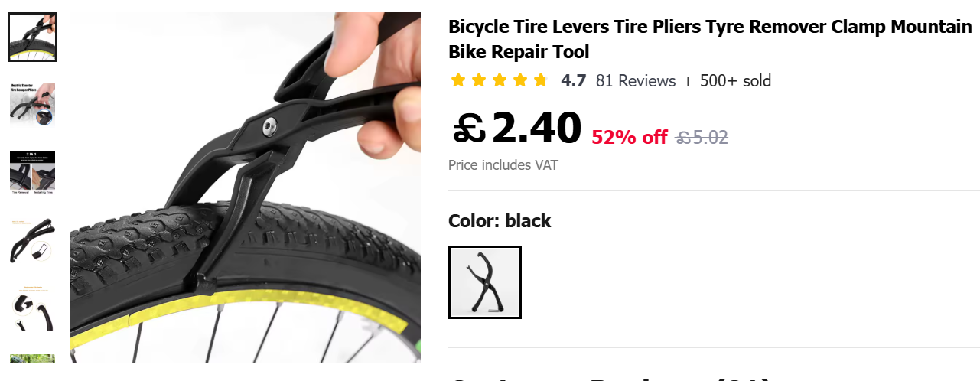The width and height of the screenshot is (980, 381).
Task: Click the 52% off discount label
Action: click(x=629, y=138)
